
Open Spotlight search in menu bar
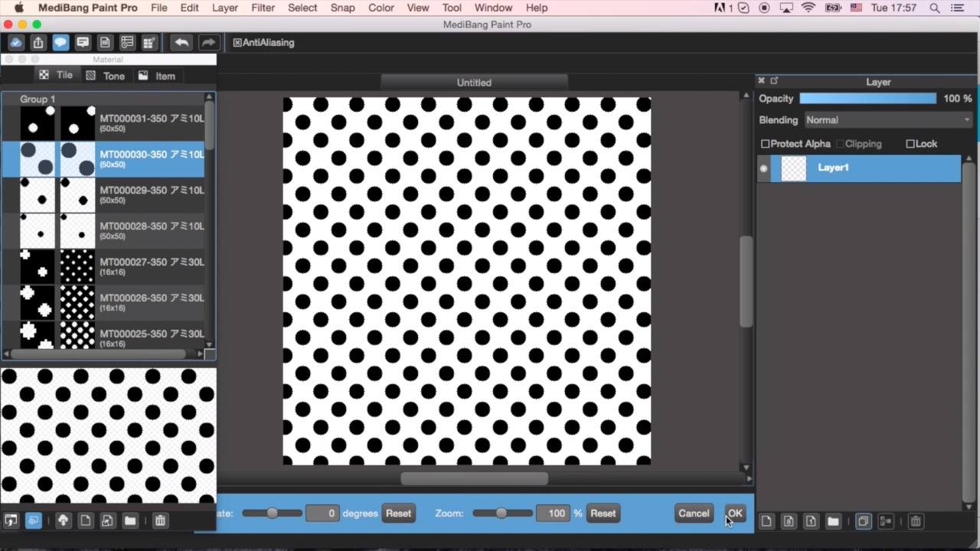(x=935, y=8)
